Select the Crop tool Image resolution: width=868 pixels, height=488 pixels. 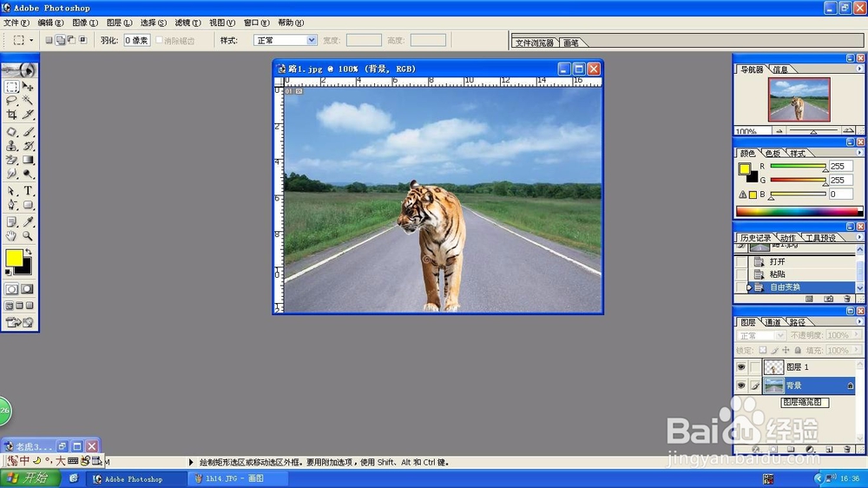click(11, 114)
